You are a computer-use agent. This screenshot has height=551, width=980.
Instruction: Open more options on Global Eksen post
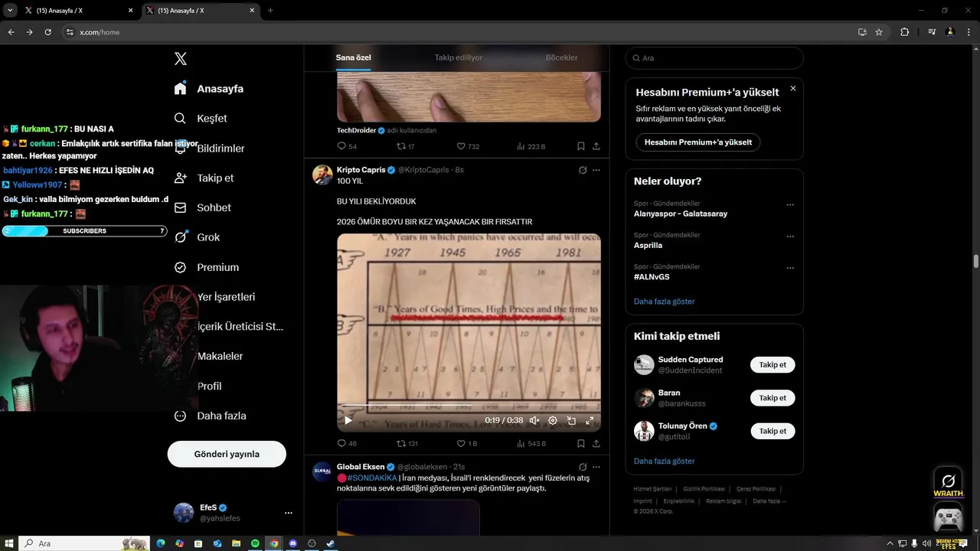pyautogui.click(x=596, y=467)
